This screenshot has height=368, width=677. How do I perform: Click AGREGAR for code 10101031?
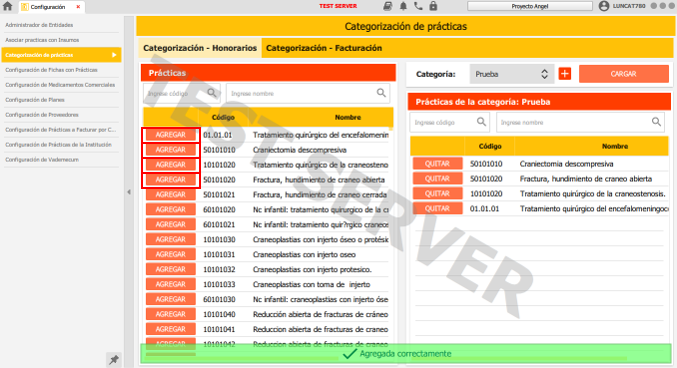point(171,254)
